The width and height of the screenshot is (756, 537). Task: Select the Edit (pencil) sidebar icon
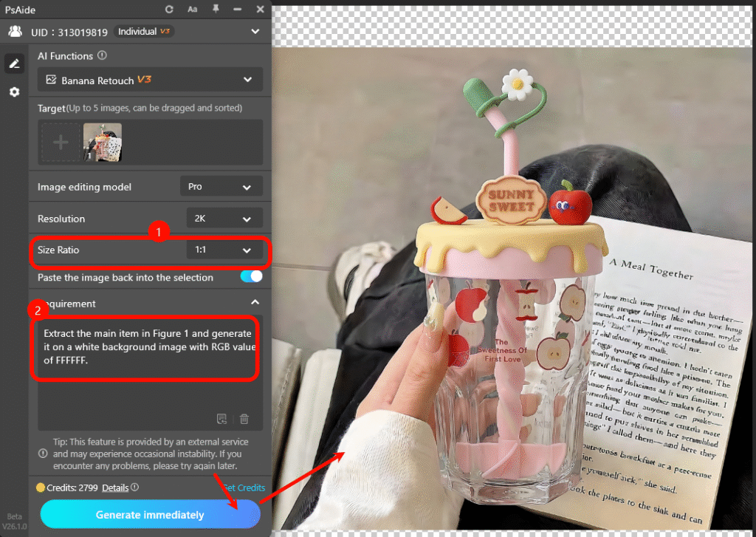[x=13, y=64]
